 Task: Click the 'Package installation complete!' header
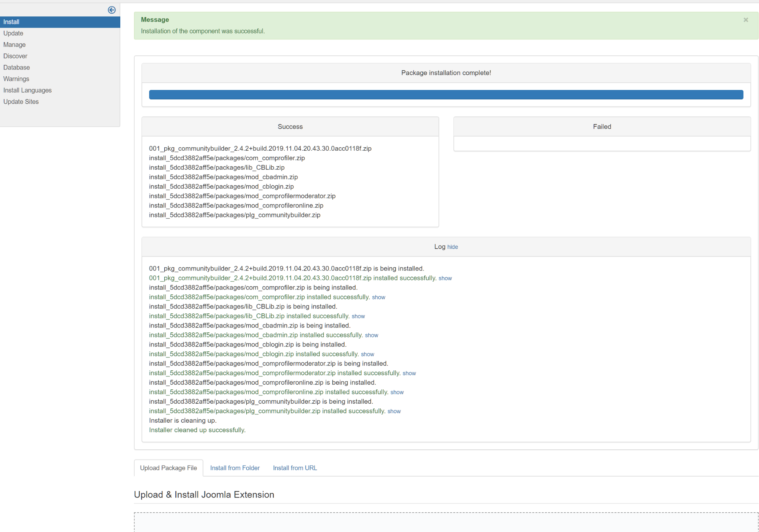click(x=446, y=73)
